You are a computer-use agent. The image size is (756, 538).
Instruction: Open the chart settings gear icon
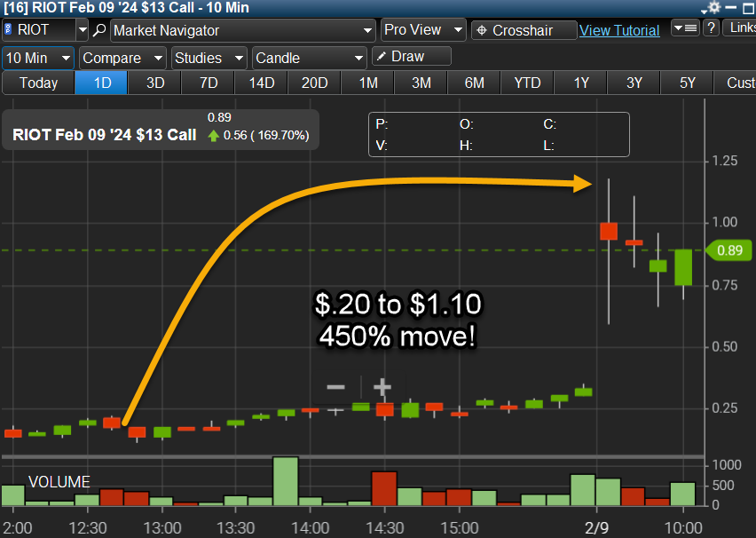click(x=713, y=7)
